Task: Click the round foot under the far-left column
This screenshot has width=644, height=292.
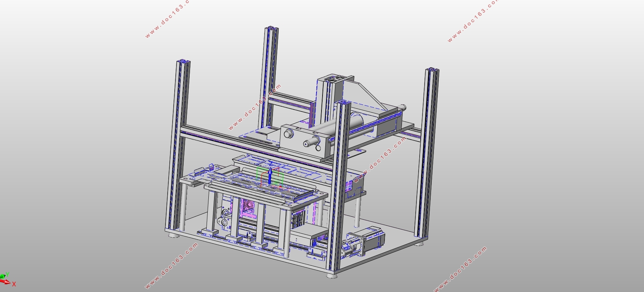Action: pyautogui.click(x=173, y=235)
